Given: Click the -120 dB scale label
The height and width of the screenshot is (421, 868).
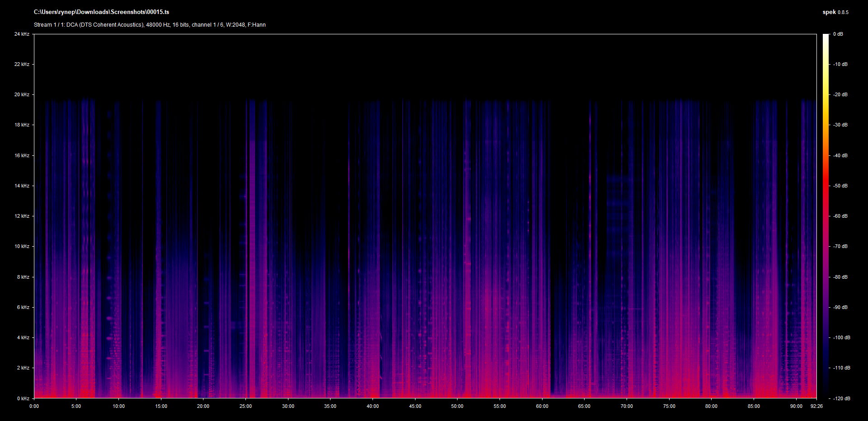Looking at the screenshot, I should point(841,398).
